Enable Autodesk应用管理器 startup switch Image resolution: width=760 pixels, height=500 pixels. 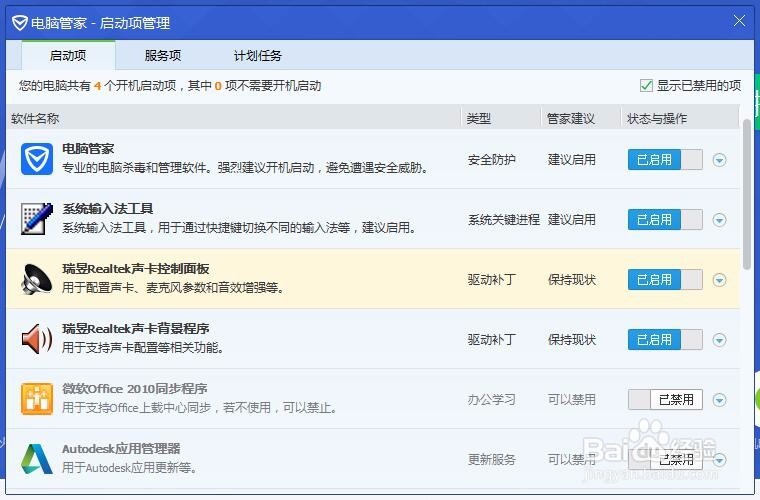pyautogui.click(x=665, y=459)
